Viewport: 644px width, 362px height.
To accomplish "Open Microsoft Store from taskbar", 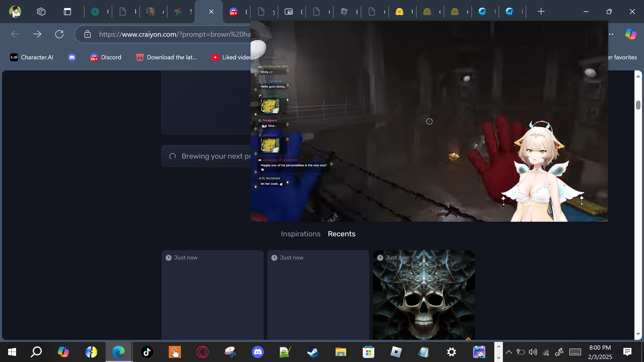I will [x=368, y=352].
